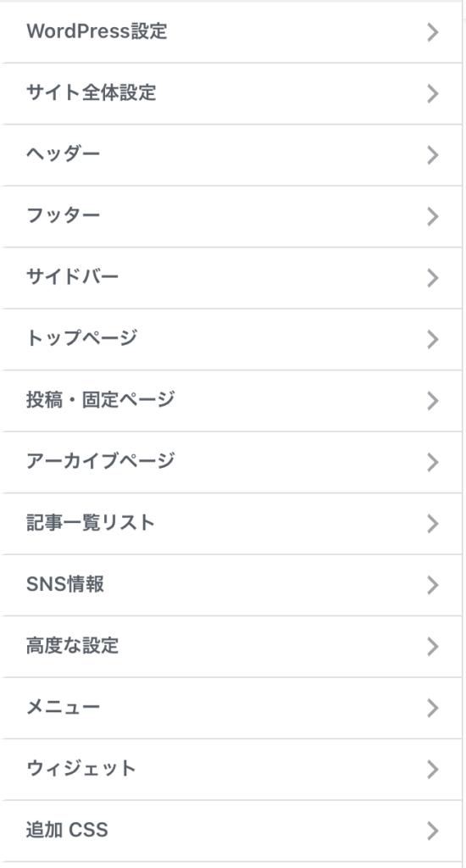
Task: Select the ヘッダー label text
Action: pos(63,154)
